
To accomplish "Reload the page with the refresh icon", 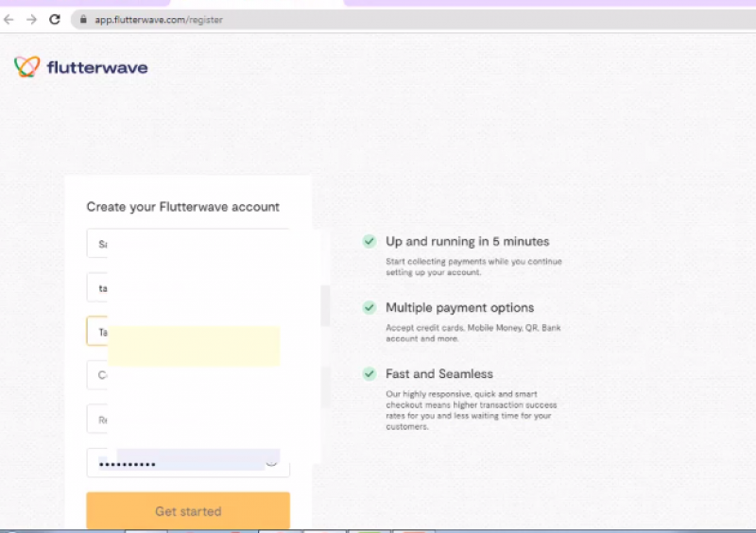I will [x=55, y=19].
